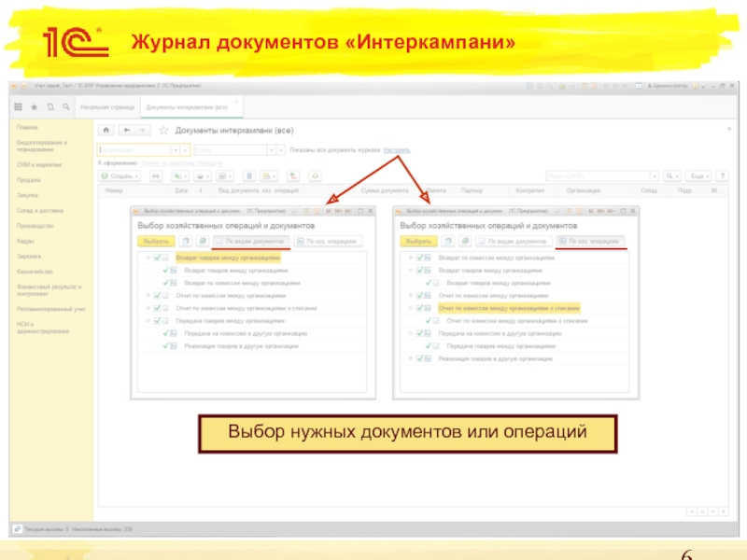Toggle the Отчет по комиссии между организациями checkbox in the right dialog
This screenshot has width=747, height=560.
click(419, 295)
